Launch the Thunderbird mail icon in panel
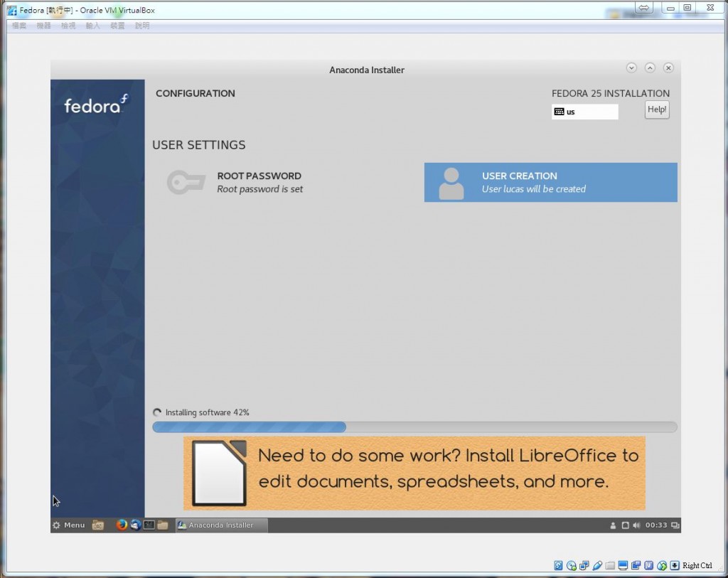This screenshot has width=728, height=578. 136,525
